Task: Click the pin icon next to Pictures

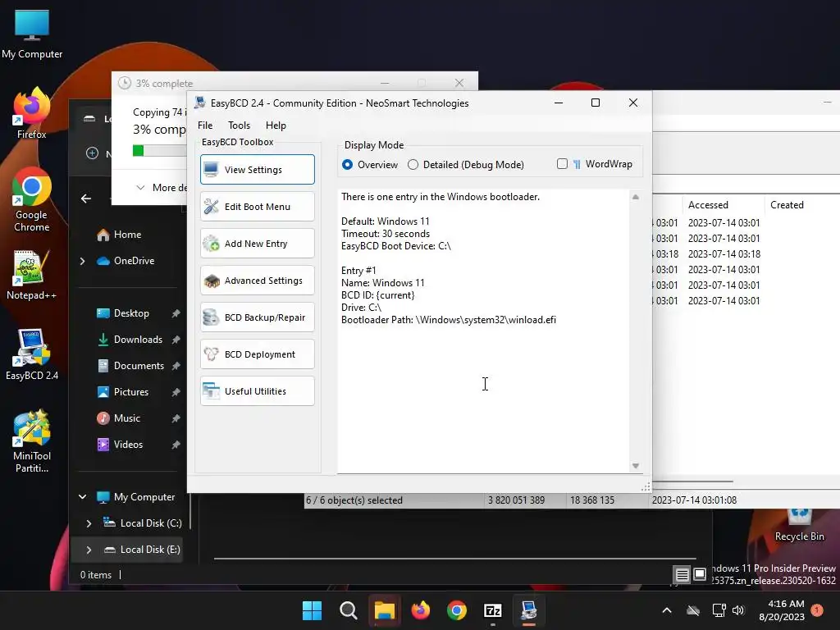Action: pyautogui.click(x=176, y=392)
